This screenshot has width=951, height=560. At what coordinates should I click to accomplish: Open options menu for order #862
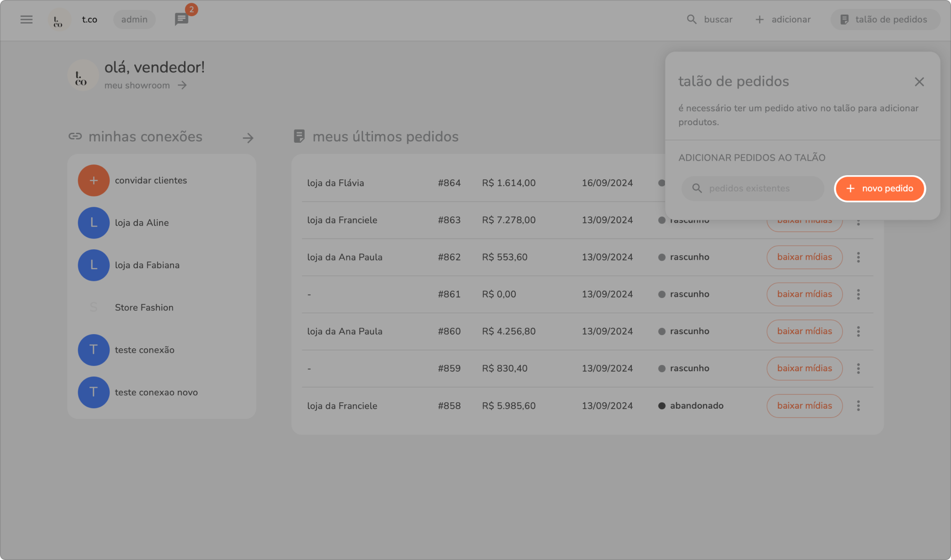858,257
